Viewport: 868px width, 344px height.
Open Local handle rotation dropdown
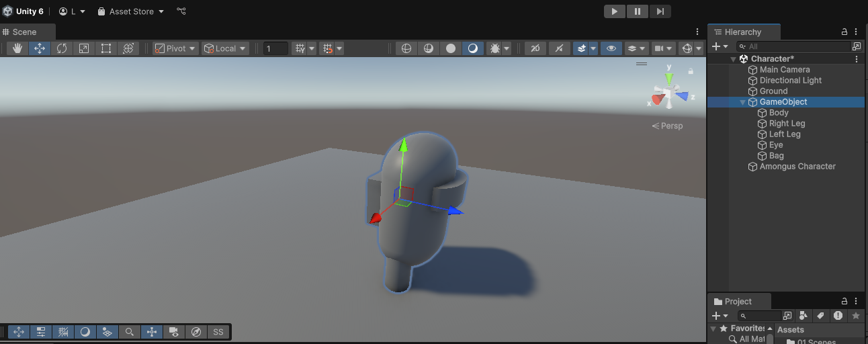(225, 48)
